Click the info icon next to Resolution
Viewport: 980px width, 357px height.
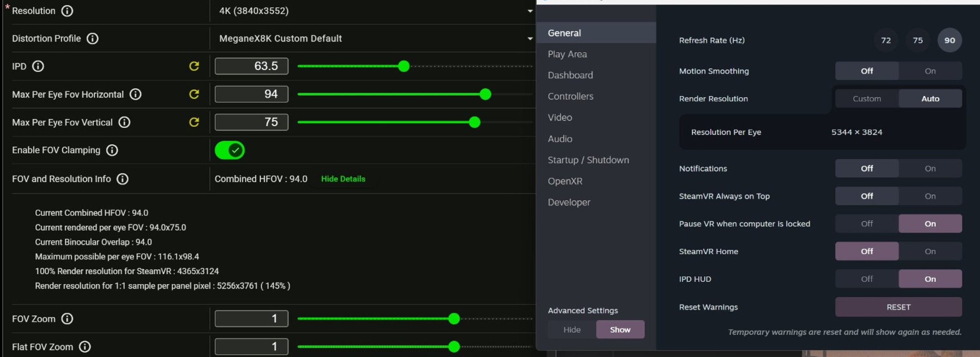pos(67,11)
